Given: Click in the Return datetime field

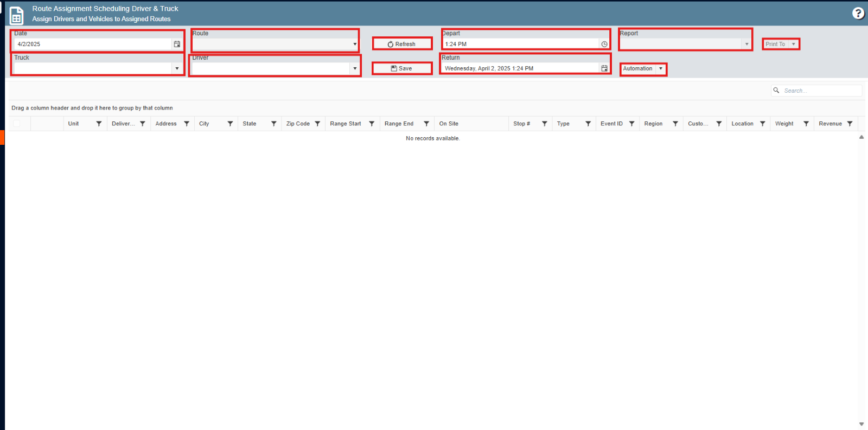Looking at the screenshot, I should point(521,68).
